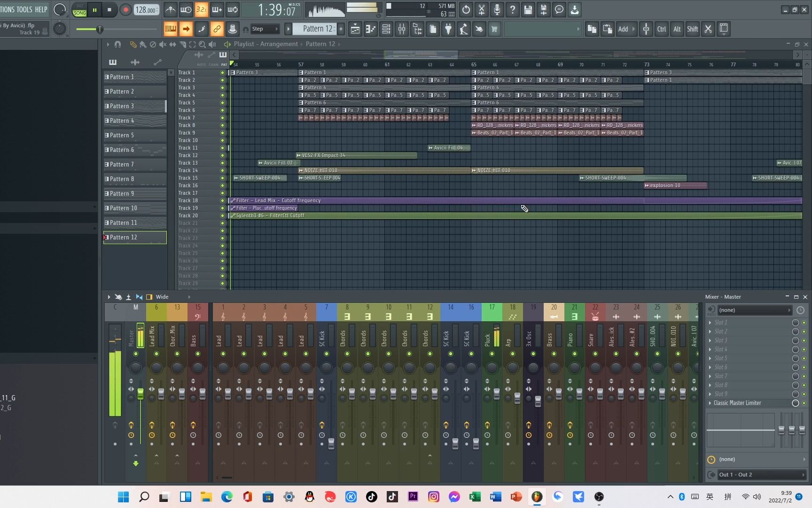Select Pattern 3 in the pattern picker
Screen dimensions: 812x508
(135, 106)
